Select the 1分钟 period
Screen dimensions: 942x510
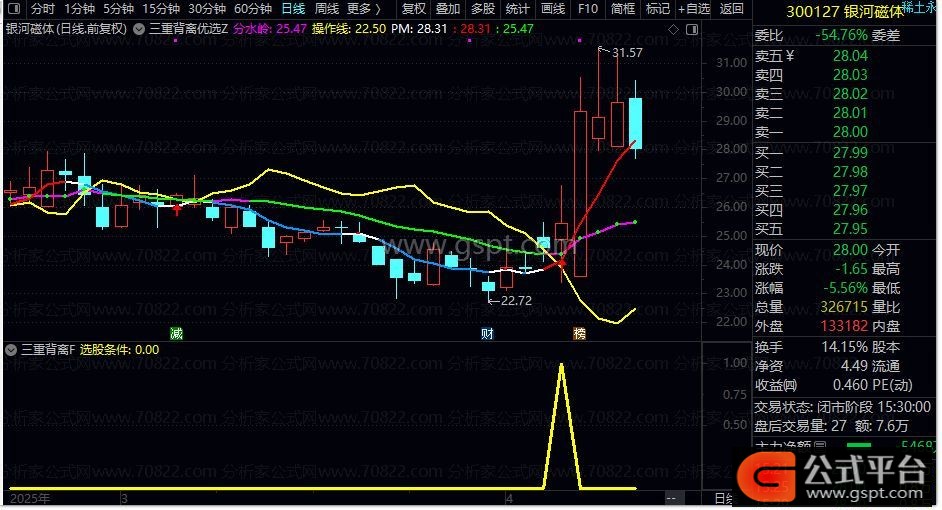coord(79,9)
